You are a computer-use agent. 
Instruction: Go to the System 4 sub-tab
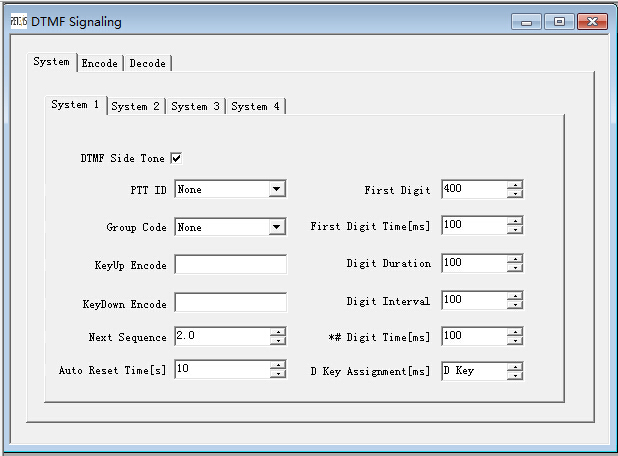click(255, 106)
